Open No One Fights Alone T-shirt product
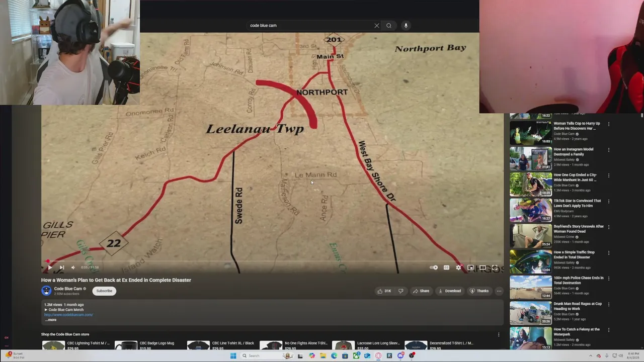 point(293,345)
